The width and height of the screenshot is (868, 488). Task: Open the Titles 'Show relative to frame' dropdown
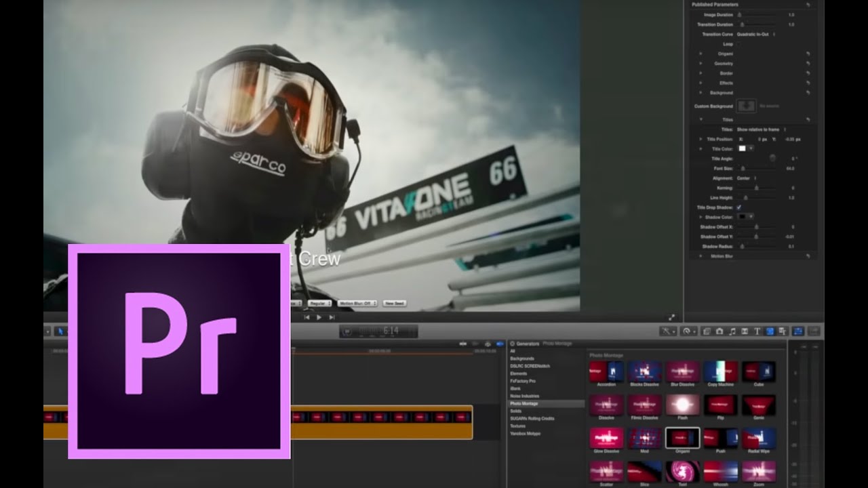click(x=762, y=129)
